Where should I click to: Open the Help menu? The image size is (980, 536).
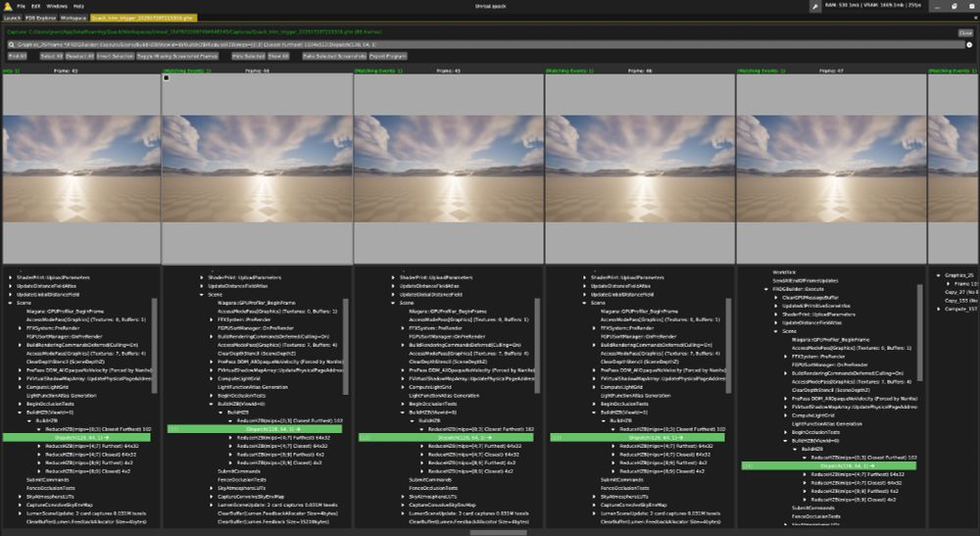click(x=78, y=6)
